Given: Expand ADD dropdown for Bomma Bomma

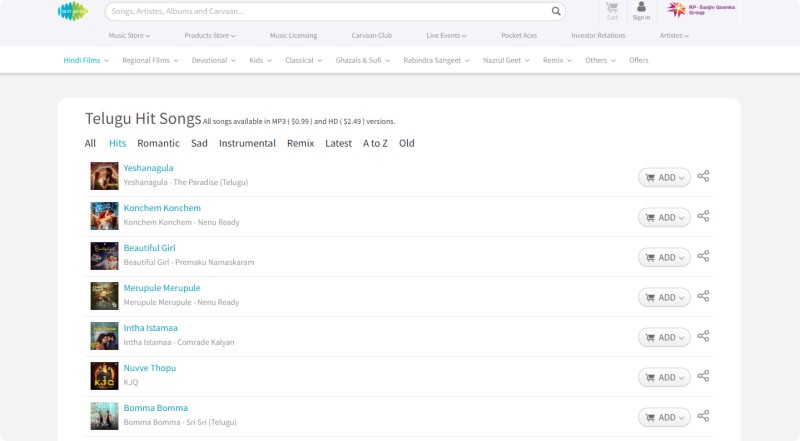Looking at the screenshot, I should [664, 418].
